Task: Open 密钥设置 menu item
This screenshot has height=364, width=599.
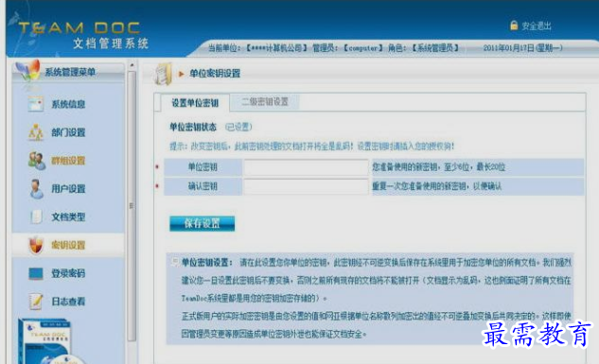Action: tap(68, 245)
